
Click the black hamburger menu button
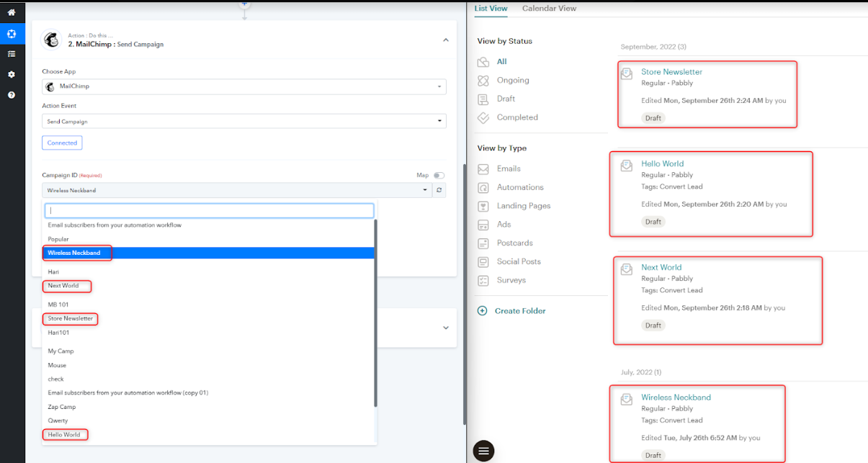483,451
